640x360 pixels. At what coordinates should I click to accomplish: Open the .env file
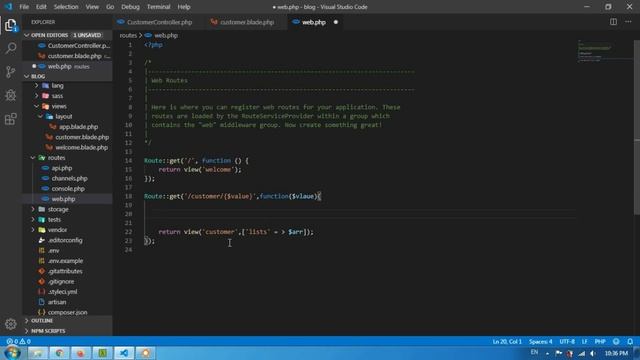pos(53,251)
